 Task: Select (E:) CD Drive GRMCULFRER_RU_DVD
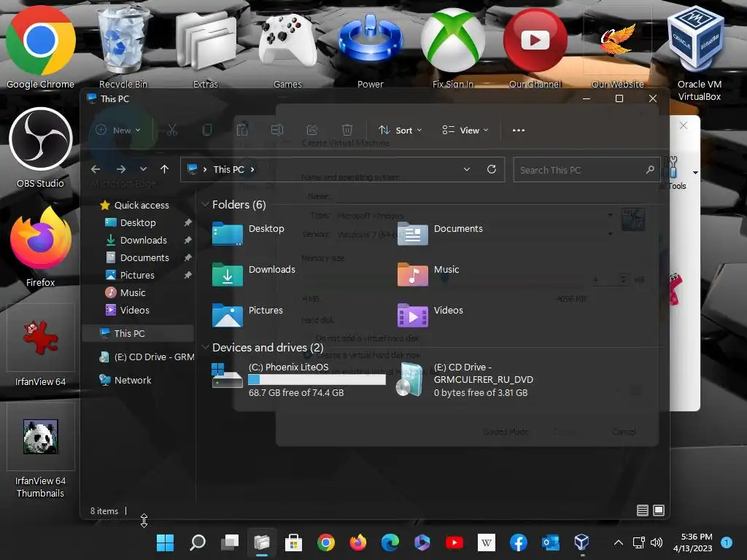[464, 380]
